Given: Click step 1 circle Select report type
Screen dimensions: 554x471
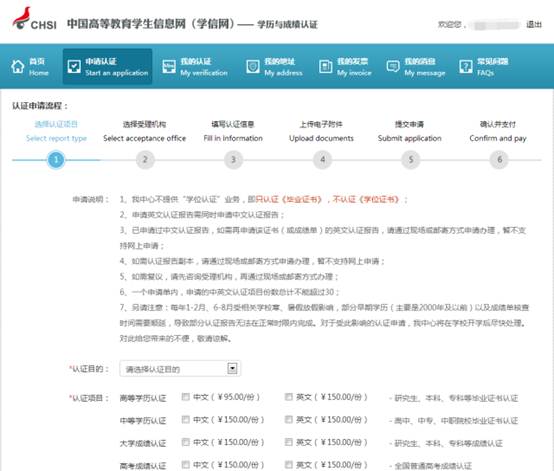Looking at the screenshot, I should click(56, 160).
